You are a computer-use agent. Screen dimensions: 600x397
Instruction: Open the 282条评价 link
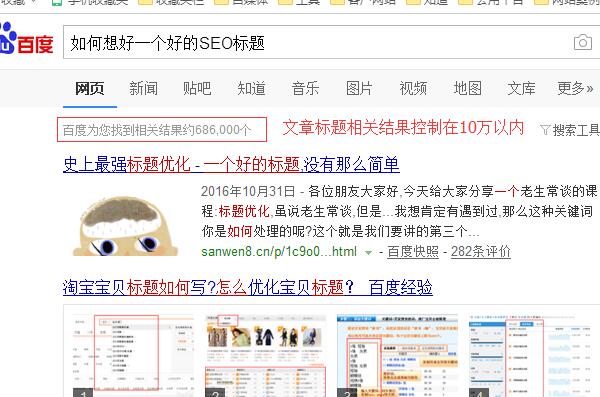(x=481, y=252)
